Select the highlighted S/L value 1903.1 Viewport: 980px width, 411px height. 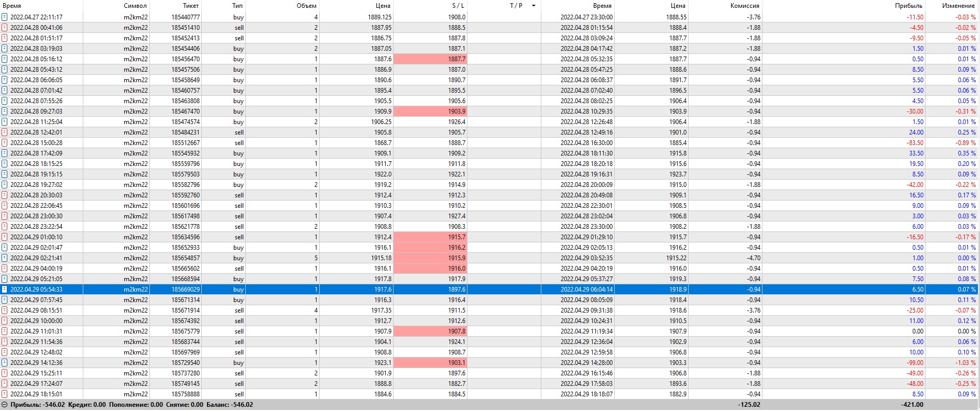tap(430, 363)
